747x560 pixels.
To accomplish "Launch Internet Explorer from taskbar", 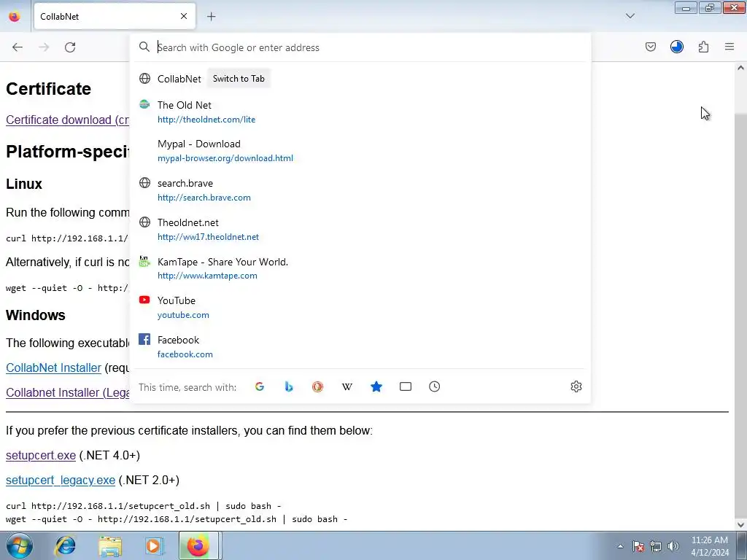I will click(x=65, y=545).
